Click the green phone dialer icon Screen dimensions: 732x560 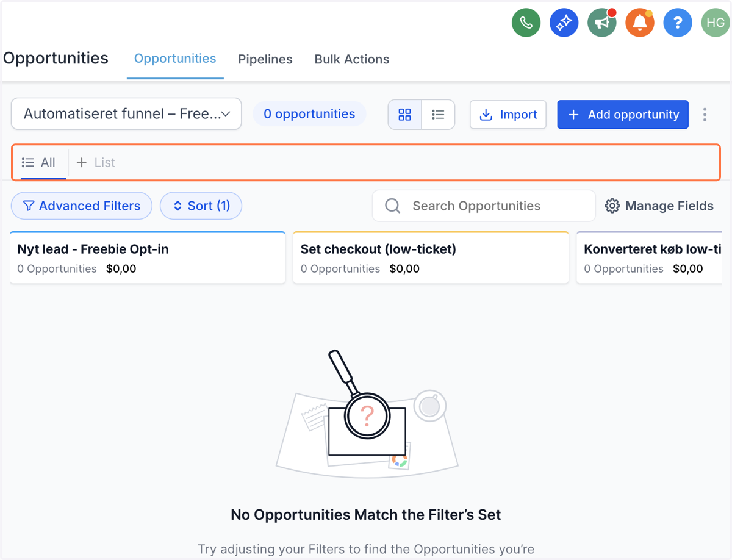click(x=526, y=23)
